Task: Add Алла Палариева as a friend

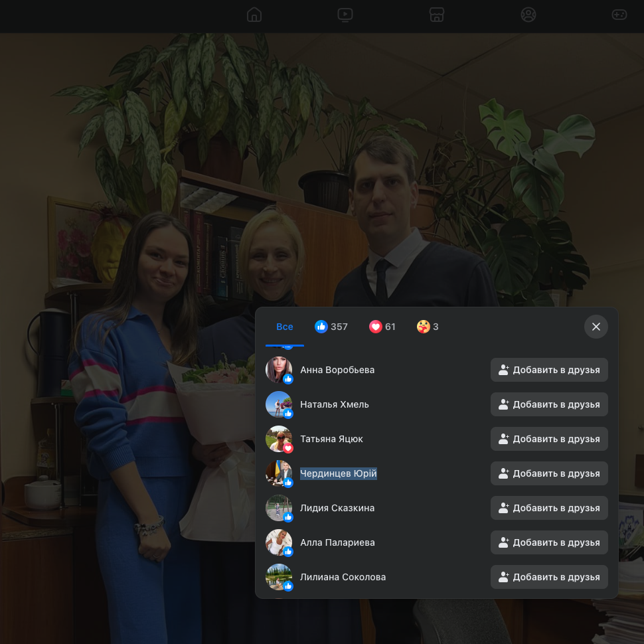Action: [x=549, y=542]
